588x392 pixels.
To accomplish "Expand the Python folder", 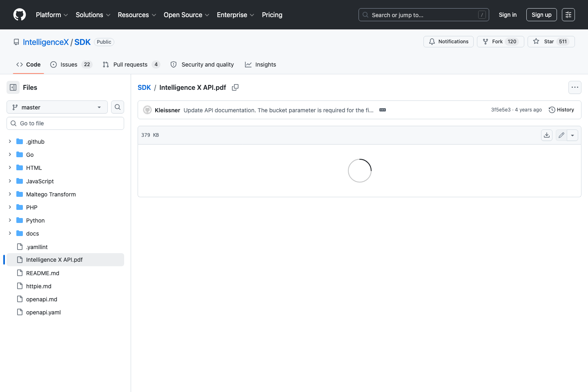I will tap(10, 220).
